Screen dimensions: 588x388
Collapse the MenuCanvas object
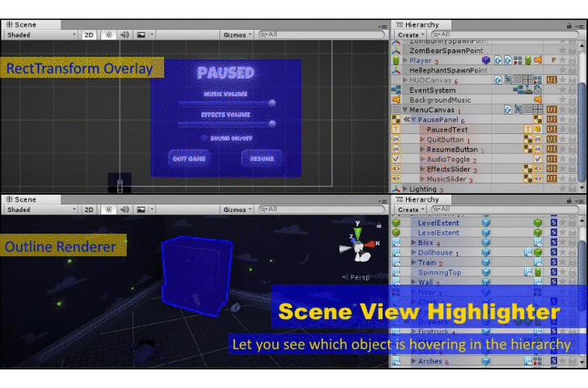[405, 109]
